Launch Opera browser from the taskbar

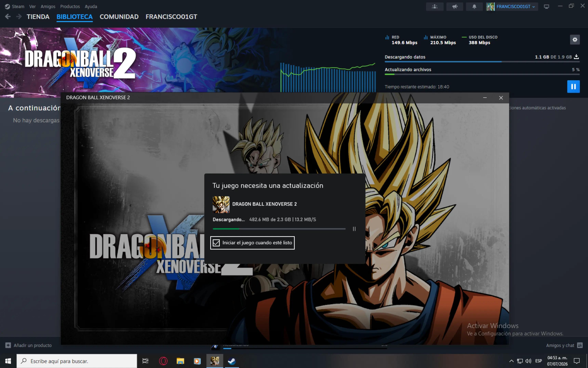163,361
